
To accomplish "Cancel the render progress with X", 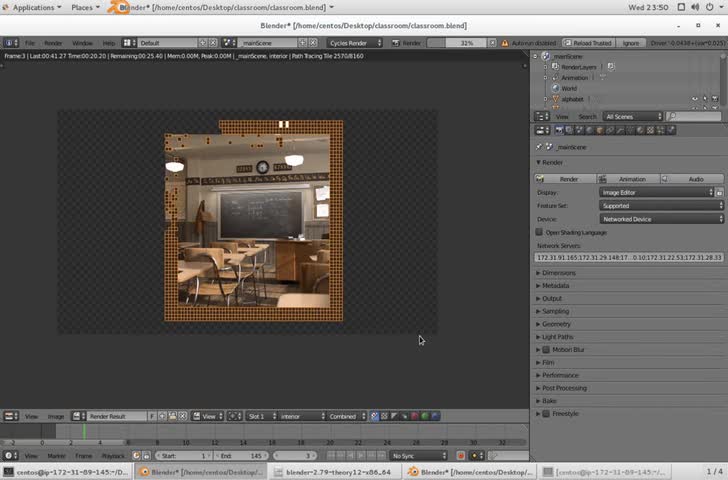I will click(493, 43).
